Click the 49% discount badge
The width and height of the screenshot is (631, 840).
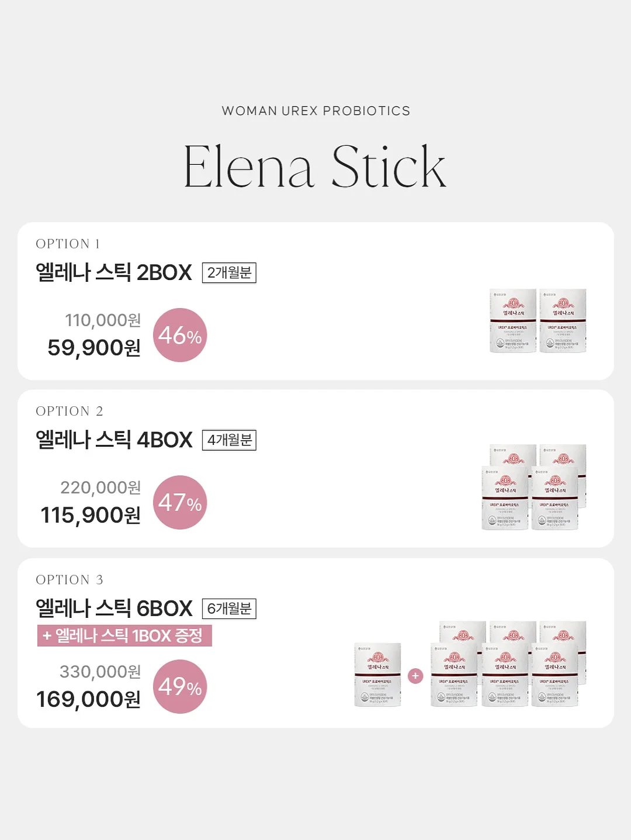coord(180,686)
